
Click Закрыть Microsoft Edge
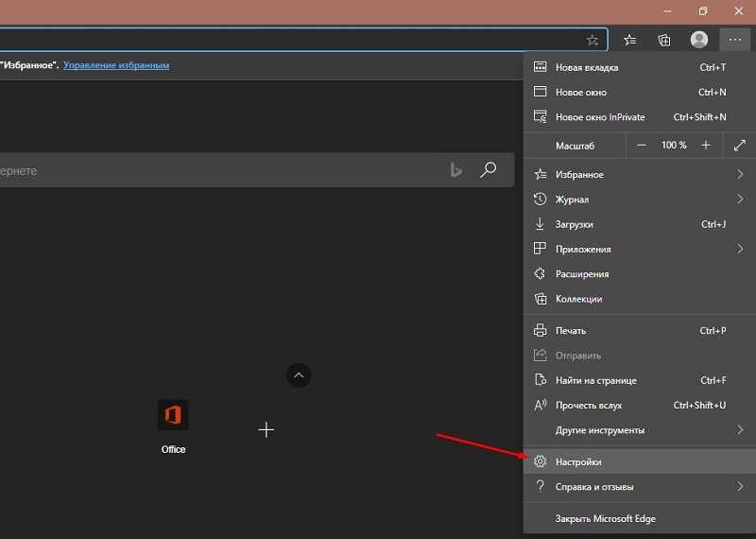pyautogui.click(x=605, y=518)
